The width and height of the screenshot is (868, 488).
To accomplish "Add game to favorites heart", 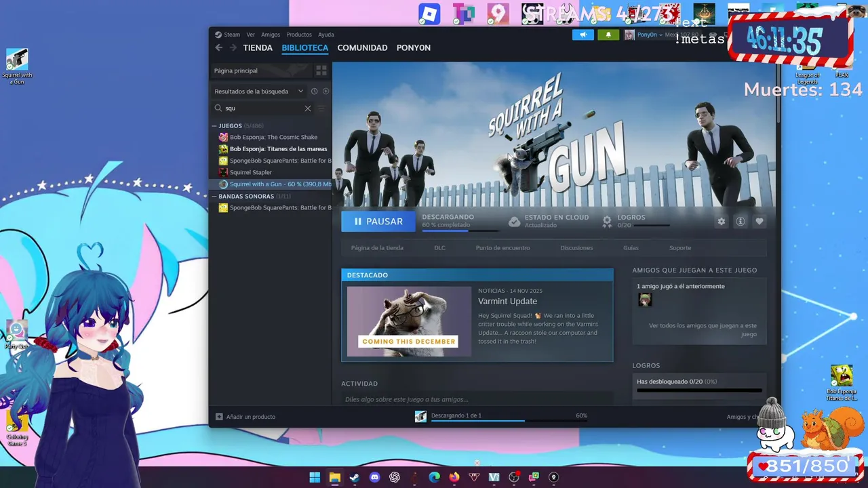I will coord(759,222).
